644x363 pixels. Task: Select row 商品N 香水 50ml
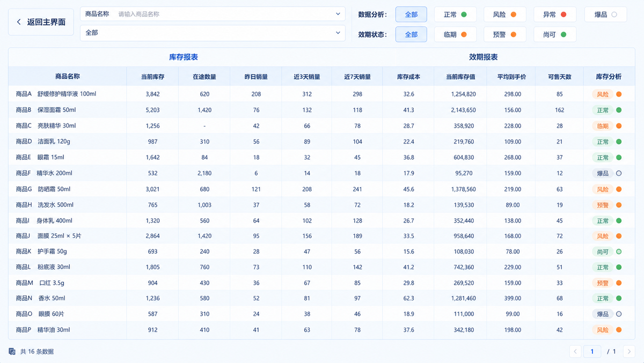tap(321, 299)
